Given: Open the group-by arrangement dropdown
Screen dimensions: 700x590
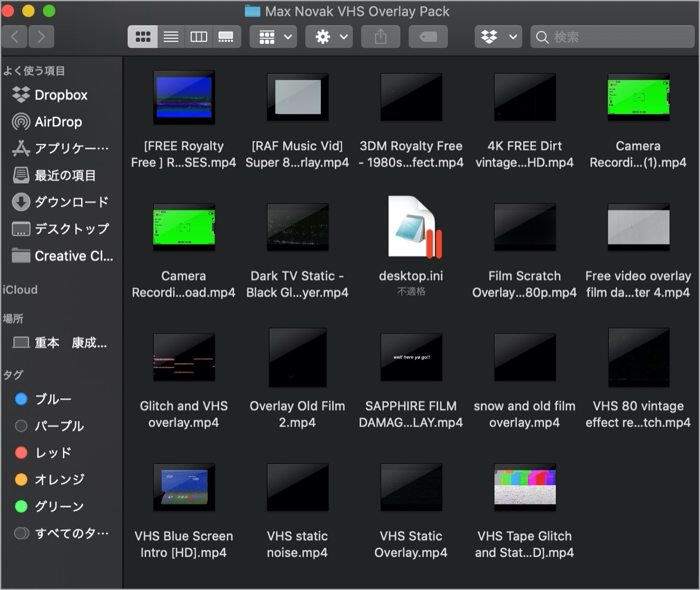Looking at the screenshot, I should pos(274,37).
